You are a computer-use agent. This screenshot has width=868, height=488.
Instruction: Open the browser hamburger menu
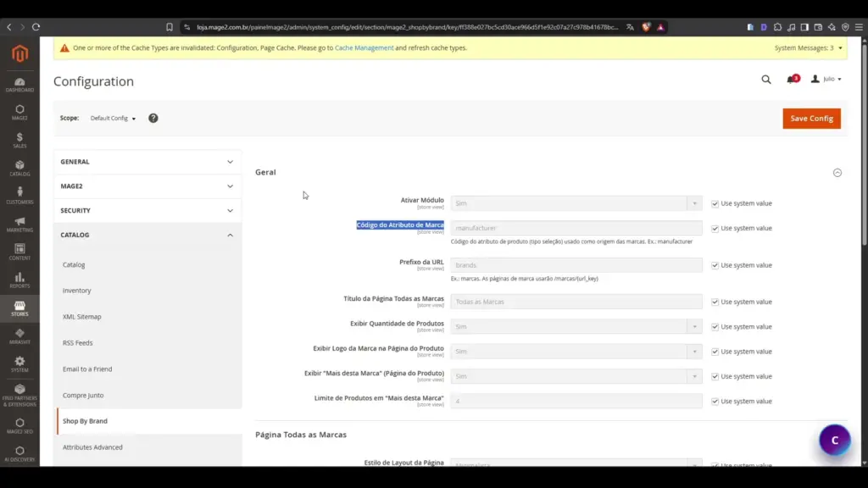860,27
